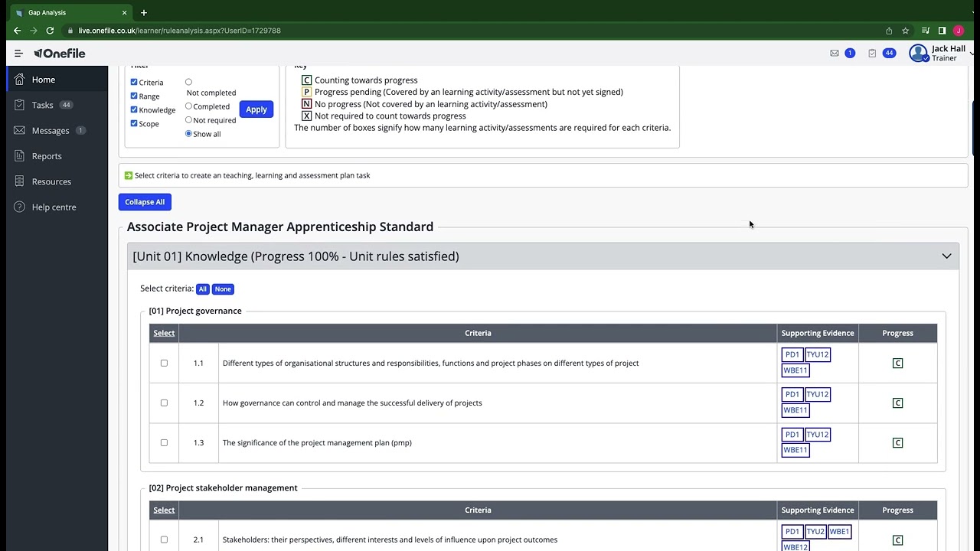Viewport: 980px width, 551px height.
Task: Open browser side panel icon
Action: pyautogui.click(x=942, y=31)
